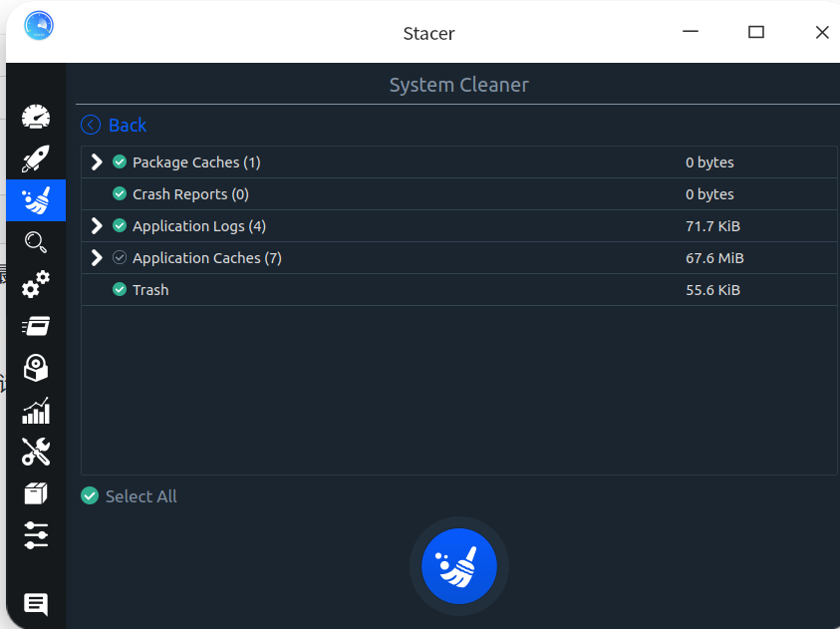
Task: Click the Select All label text
Action: [140, 496]
